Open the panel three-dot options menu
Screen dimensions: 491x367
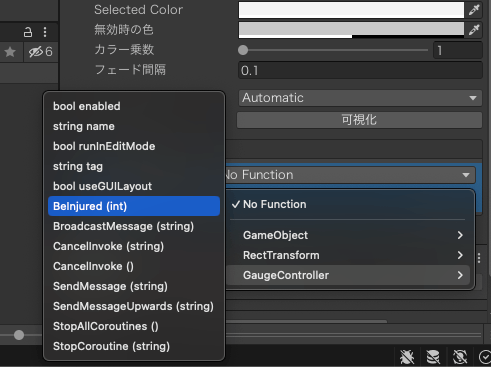pyautogui.click(x=45, y=32)
